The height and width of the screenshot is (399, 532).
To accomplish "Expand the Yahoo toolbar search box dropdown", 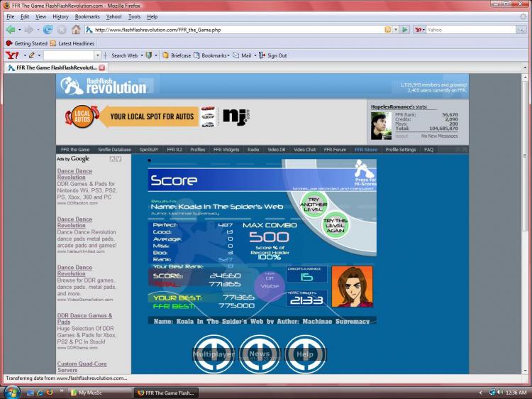I will [98, 55].
